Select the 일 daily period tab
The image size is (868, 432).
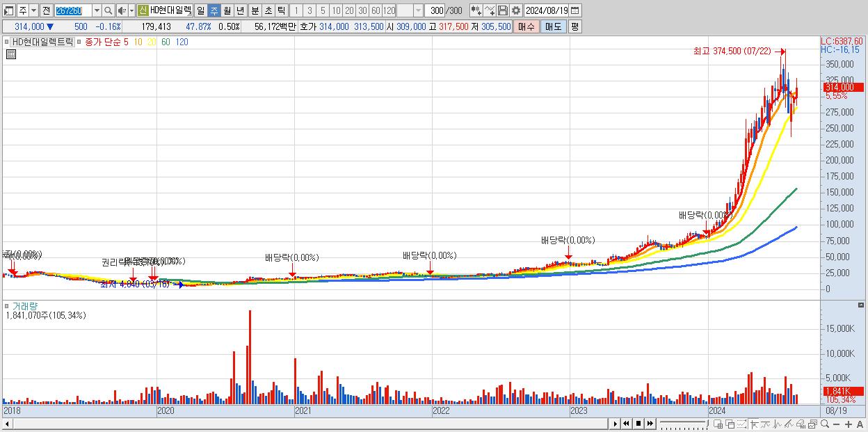coord(200,10)
